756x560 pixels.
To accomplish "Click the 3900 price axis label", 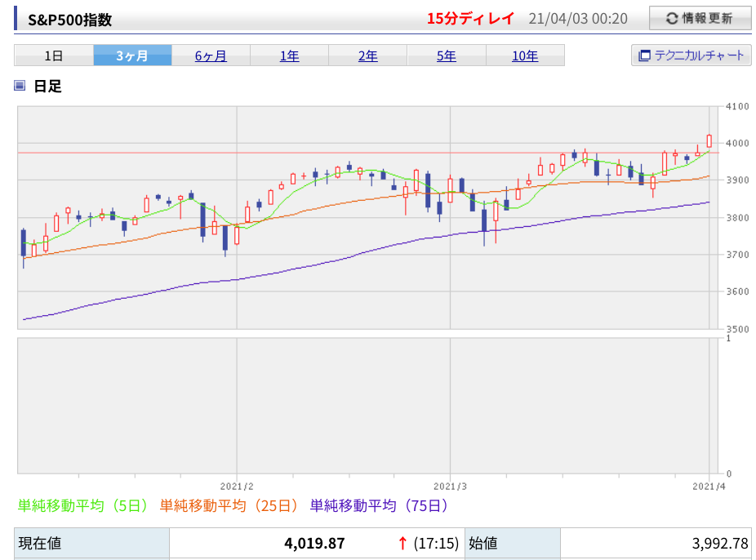I will (738, 180).
